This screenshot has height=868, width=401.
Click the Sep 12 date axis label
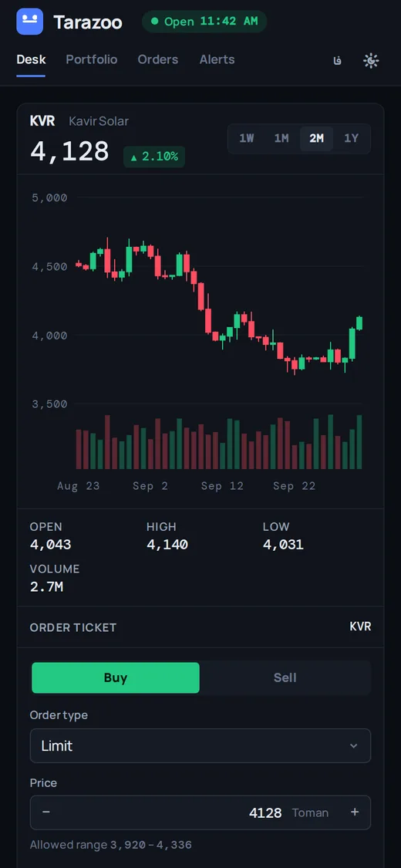point(222,486)
